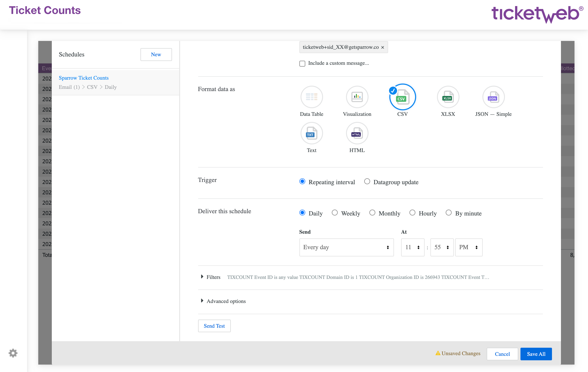
Task: Pick the XLSX format icon
Action: point(448,97)
